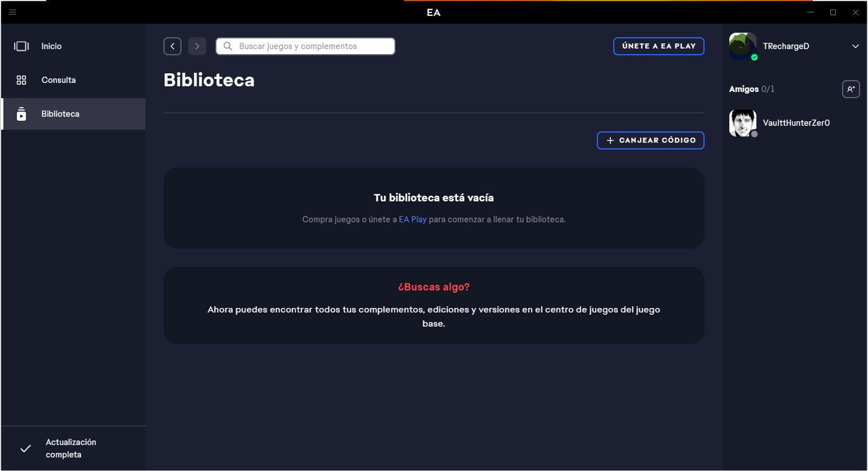Click the add friend icon
The height and width of the screenshot is (471, 868).
pos(851,89)
